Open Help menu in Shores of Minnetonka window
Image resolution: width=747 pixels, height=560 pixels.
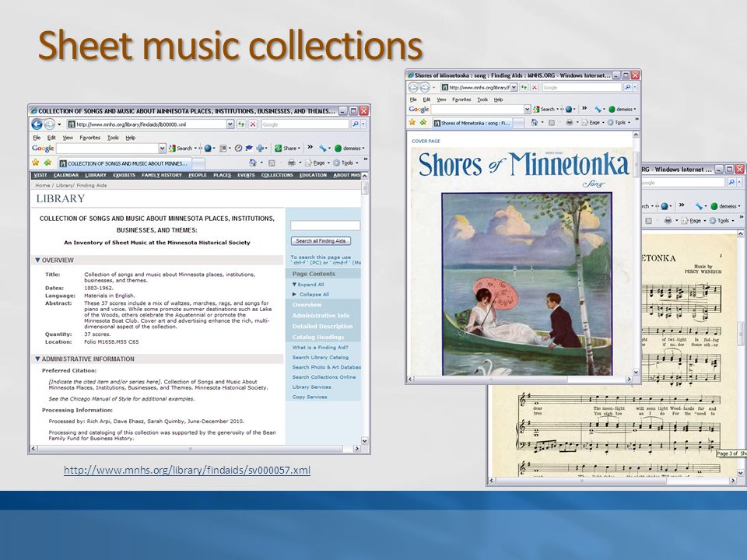tap(498, 100)
